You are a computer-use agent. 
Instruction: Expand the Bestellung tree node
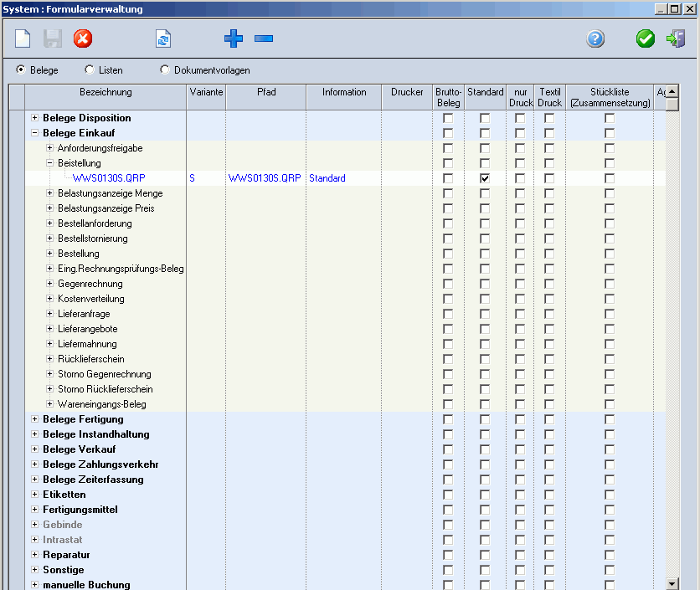[49, 254]
